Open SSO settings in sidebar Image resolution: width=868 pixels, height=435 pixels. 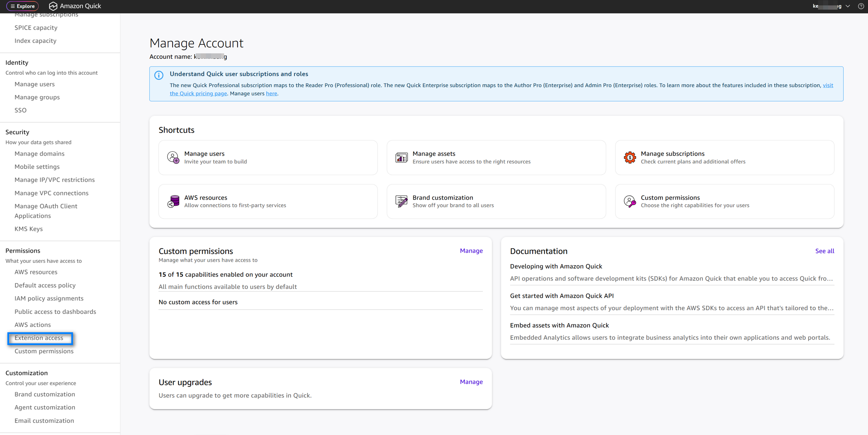click(21, 110)
